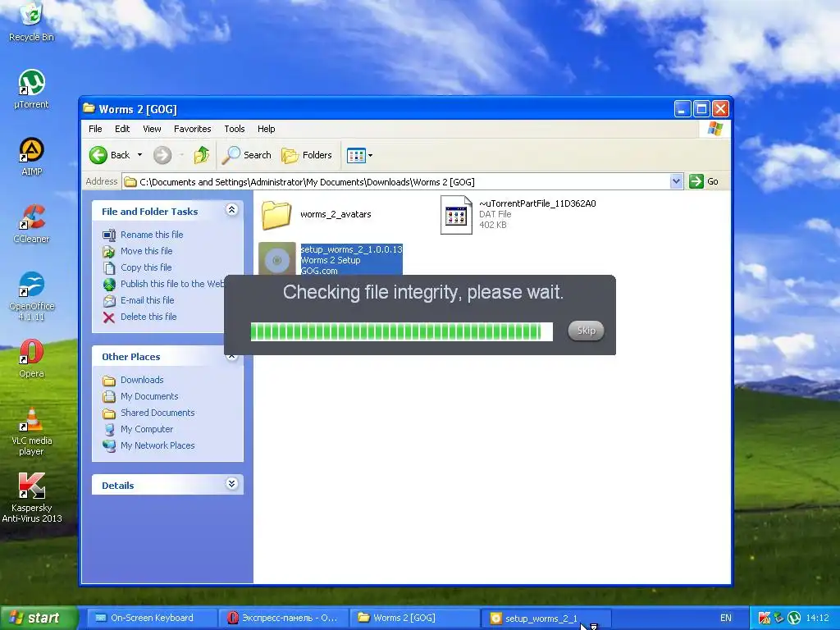Open the Views icon menu
The image size is (840, 630).
tap(359, 155)
